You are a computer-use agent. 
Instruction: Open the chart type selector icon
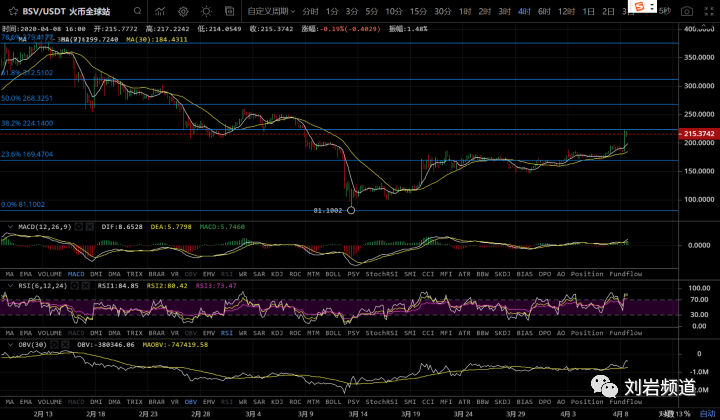(x=160, y=11)
